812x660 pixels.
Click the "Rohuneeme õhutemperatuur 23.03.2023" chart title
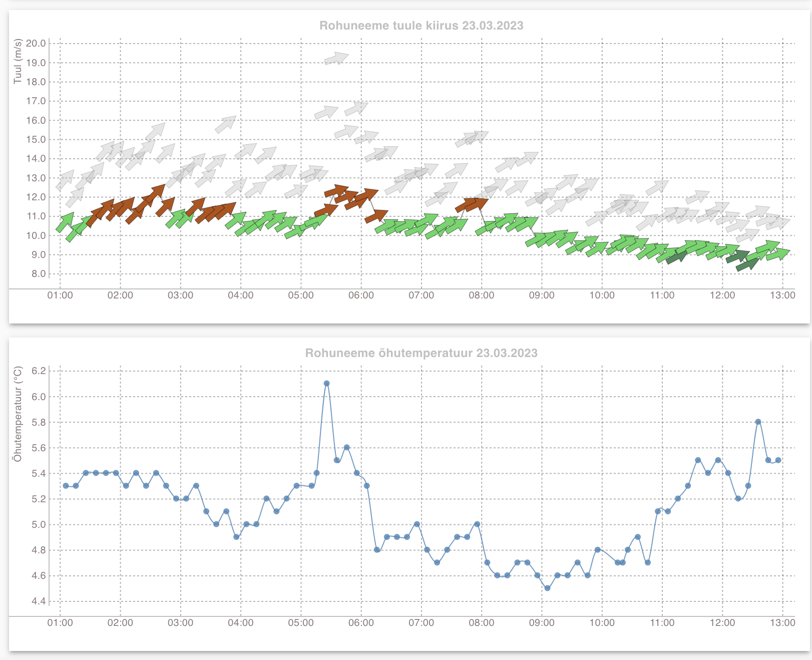[421, 353]
